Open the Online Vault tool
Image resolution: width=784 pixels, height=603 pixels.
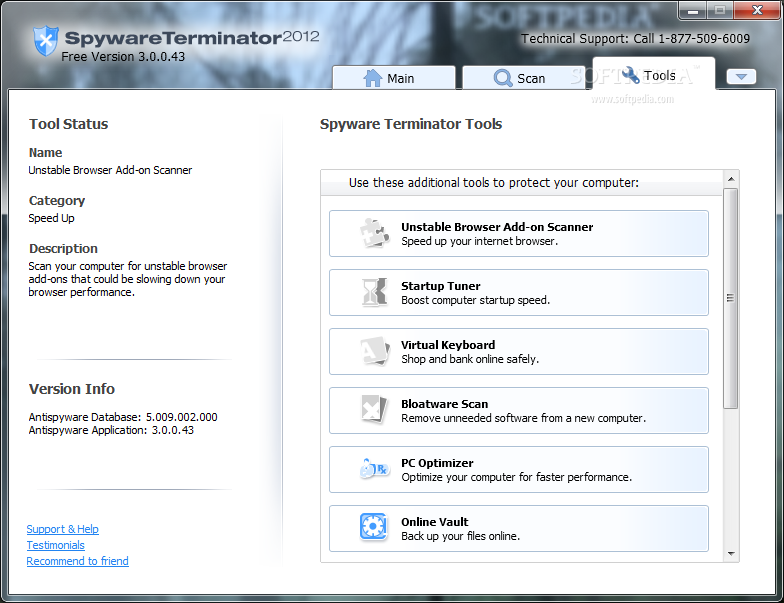pos(518,528)
